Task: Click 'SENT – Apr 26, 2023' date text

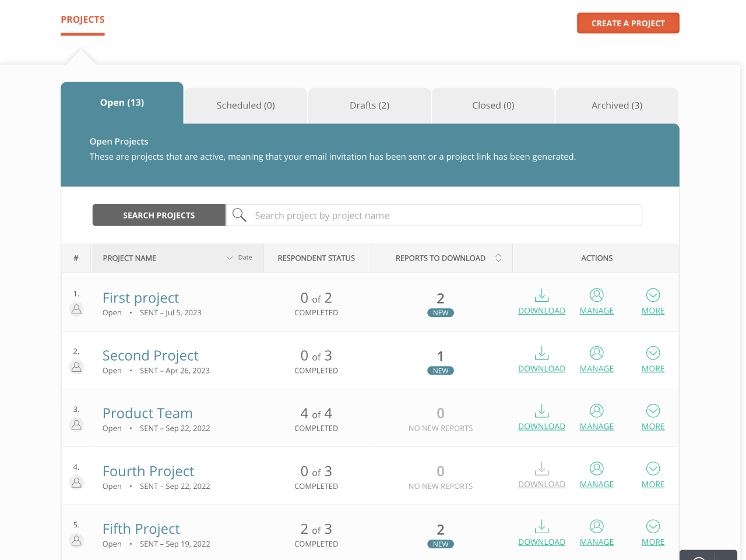Action: click(x=175, y=370)
